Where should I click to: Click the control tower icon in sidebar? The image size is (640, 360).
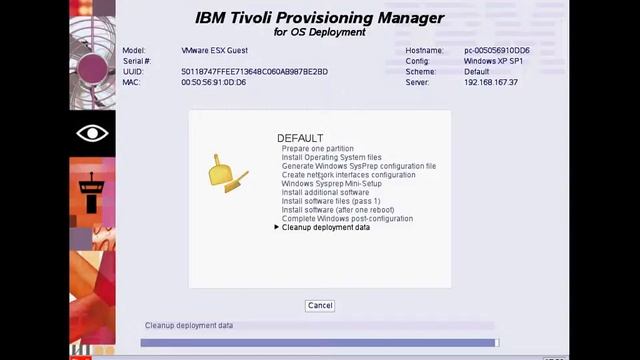click(91, 193)
